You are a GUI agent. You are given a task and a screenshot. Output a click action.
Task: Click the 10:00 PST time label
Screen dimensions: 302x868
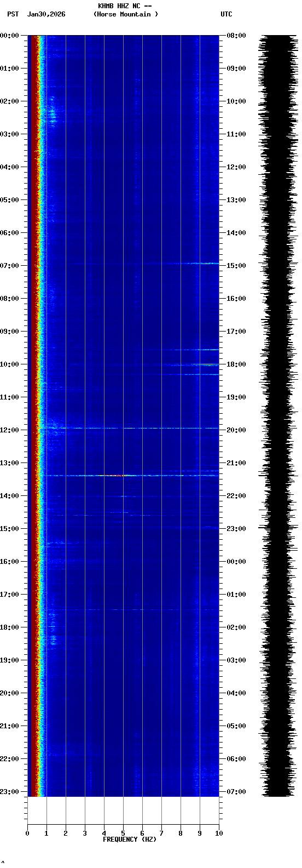tap(9, 364)
